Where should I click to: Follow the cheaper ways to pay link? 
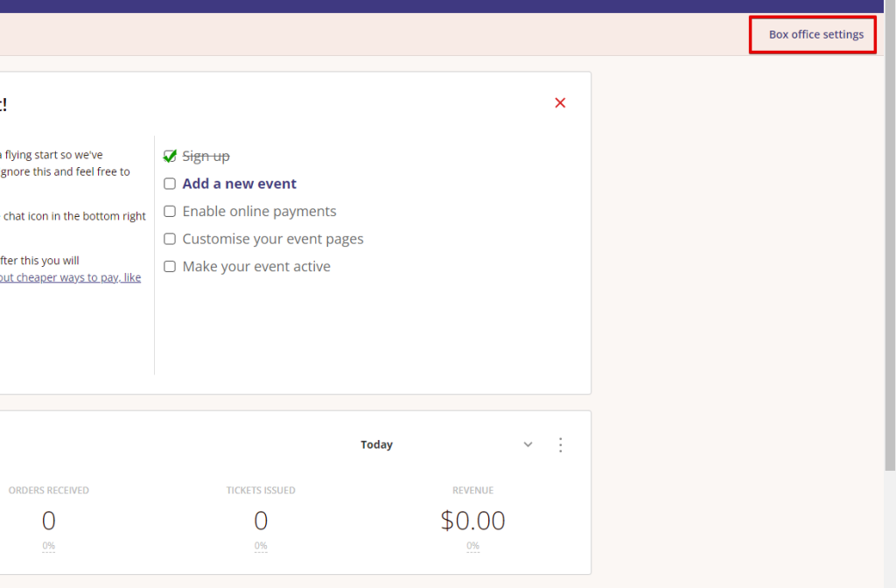coord(70,277)
